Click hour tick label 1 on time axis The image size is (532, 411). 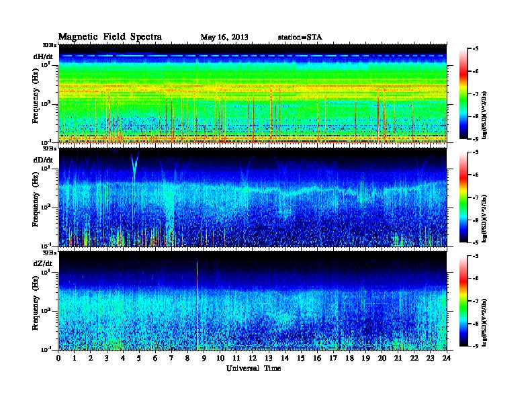click(x=75, y=358)
